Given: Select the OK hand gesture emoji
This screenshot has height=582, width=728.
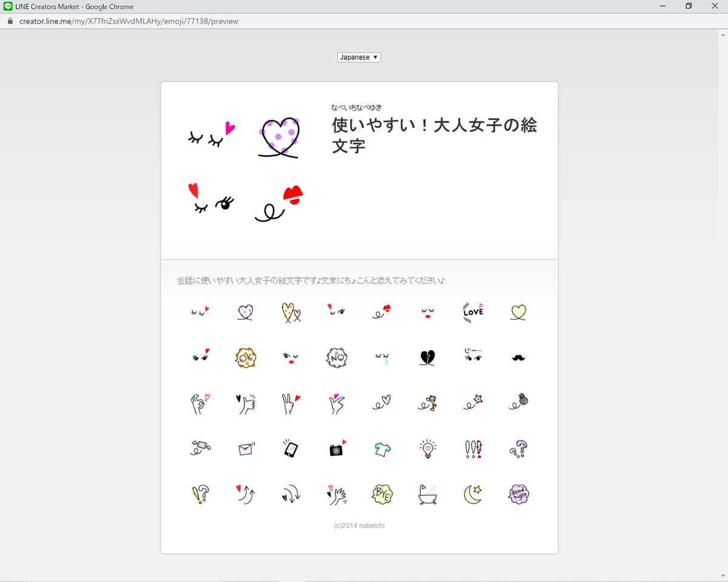Looking at the screenshot, I should [200, 403].
